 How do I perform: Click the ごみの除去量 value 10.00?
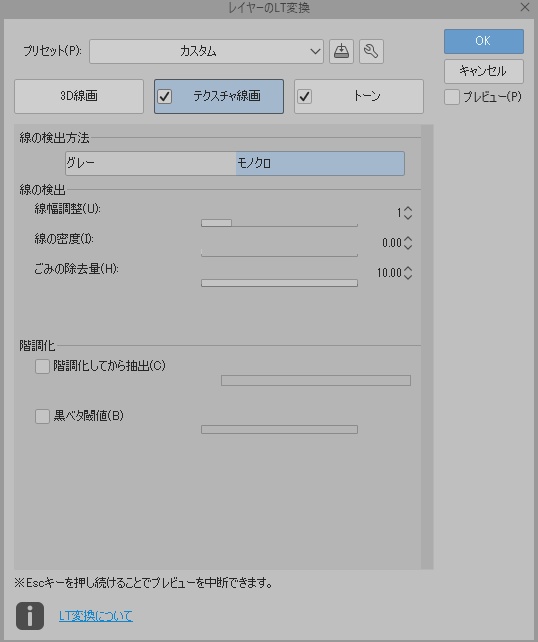point(389,273)
